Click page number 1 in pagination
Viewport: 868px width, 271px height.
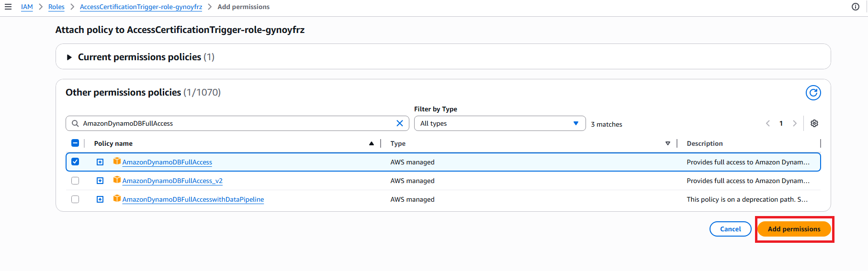click(781, 123)
